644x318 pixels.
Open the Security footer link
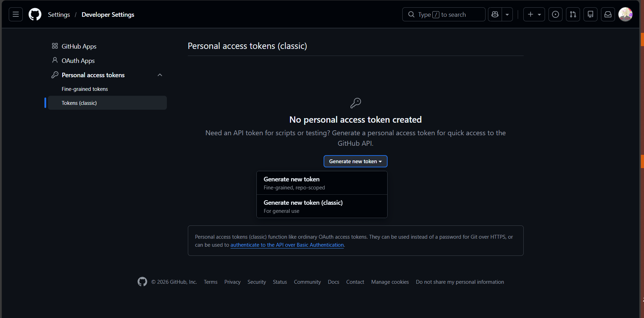coord(257,282)
